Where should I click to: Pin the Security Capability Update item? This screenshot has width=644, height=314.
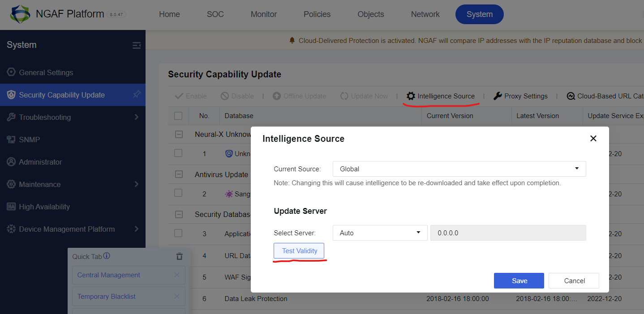(137, 94)
